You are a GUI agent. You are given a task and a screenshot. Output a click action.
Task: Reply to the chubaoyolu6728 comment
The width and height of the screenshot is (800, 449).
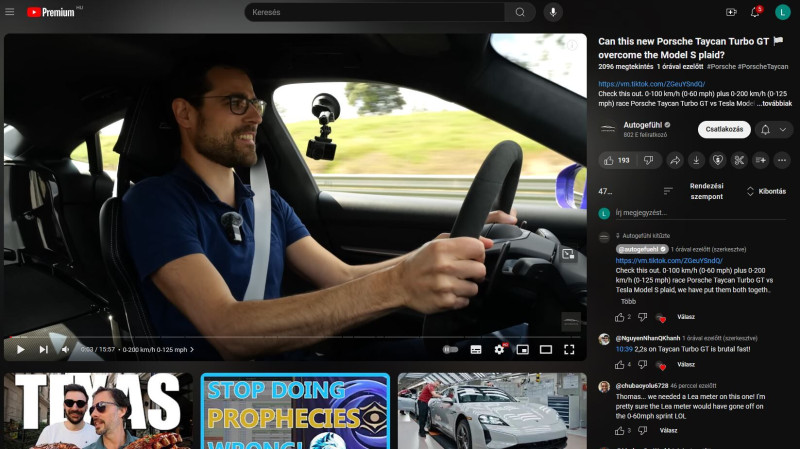click(x=668, y=430)
